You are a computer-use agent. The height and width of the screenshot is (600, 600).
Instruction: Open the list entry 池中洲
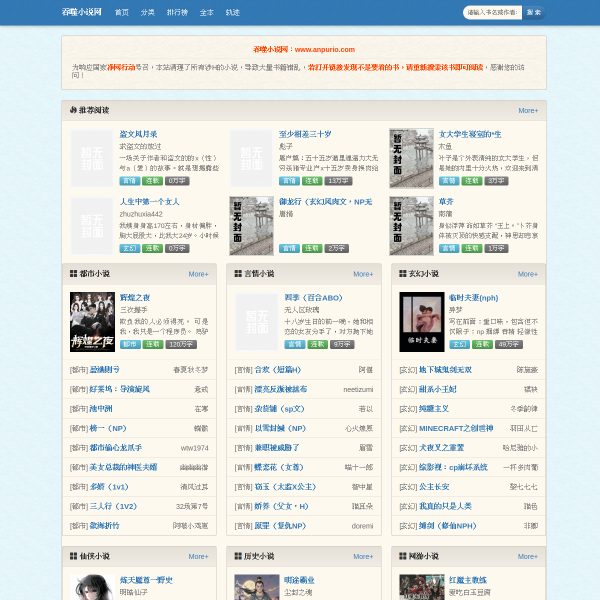point(101,409)
